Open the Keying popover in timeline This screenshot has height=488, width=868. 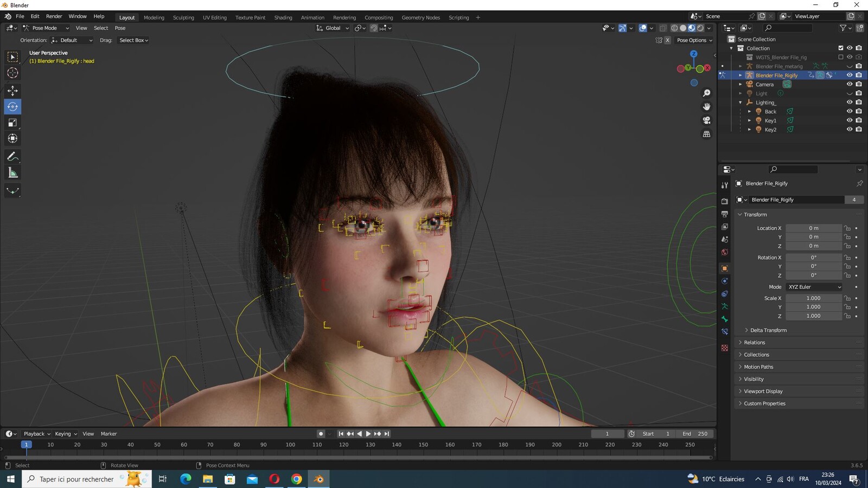tap(66, 434)
